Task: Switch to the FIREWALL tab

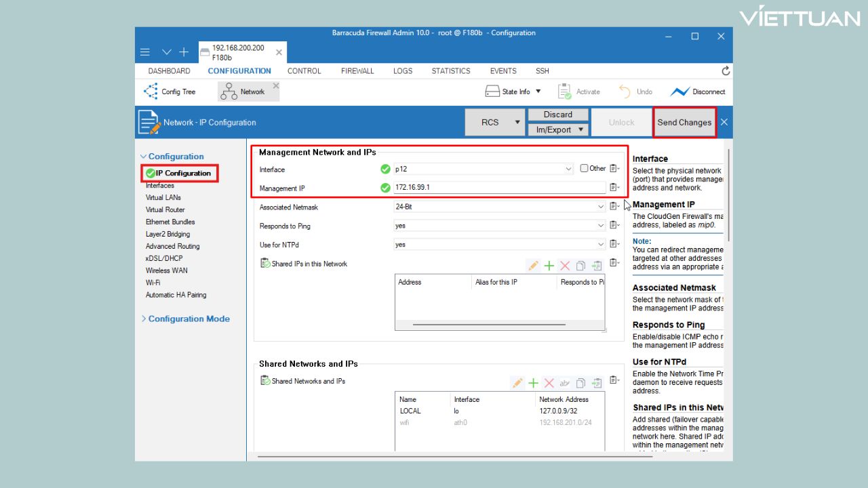Action: tap(357, 71)
